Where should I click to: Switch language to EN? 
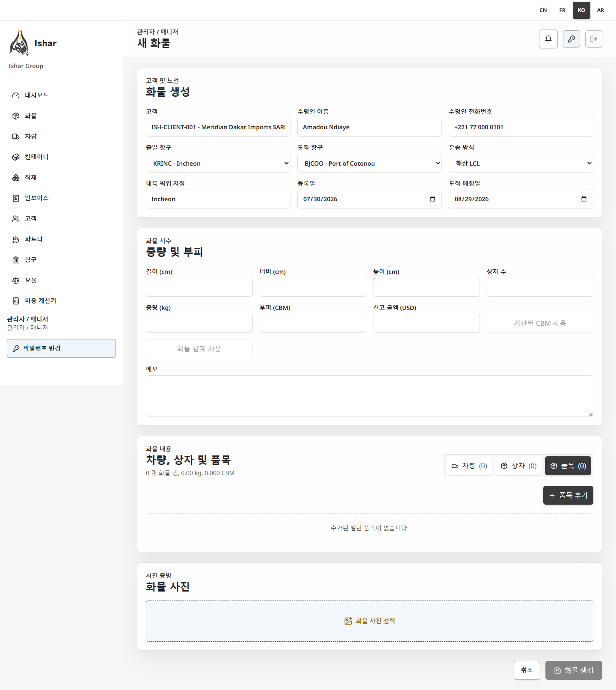point(543,10)
